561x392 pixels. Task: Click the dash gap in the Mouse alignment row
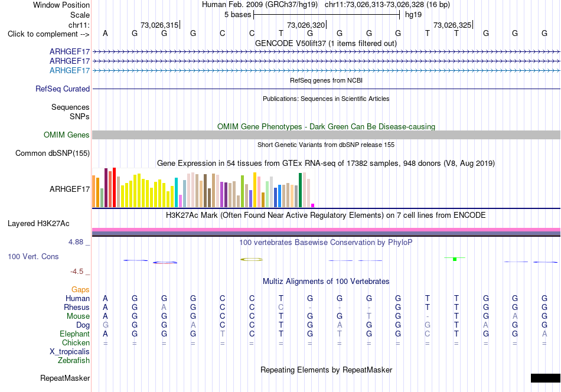pyautogui.click(x=427, y=316)
